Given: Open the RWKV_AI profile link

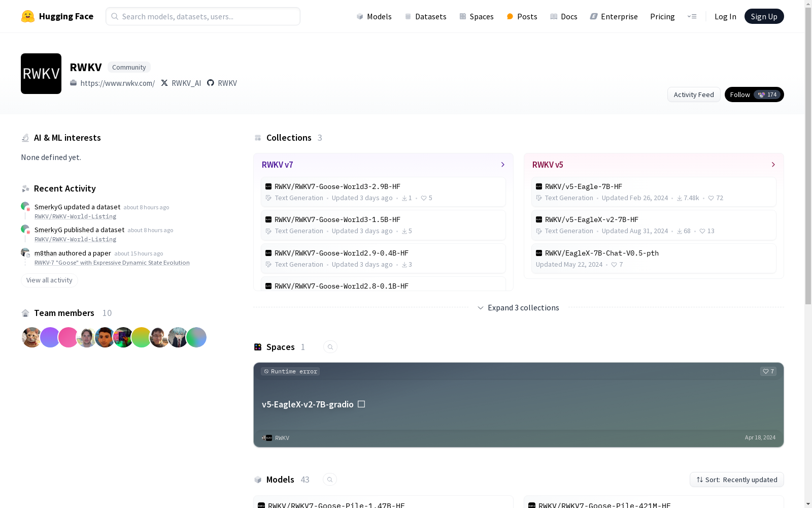Looking at the screenshot, I should 186,83.
